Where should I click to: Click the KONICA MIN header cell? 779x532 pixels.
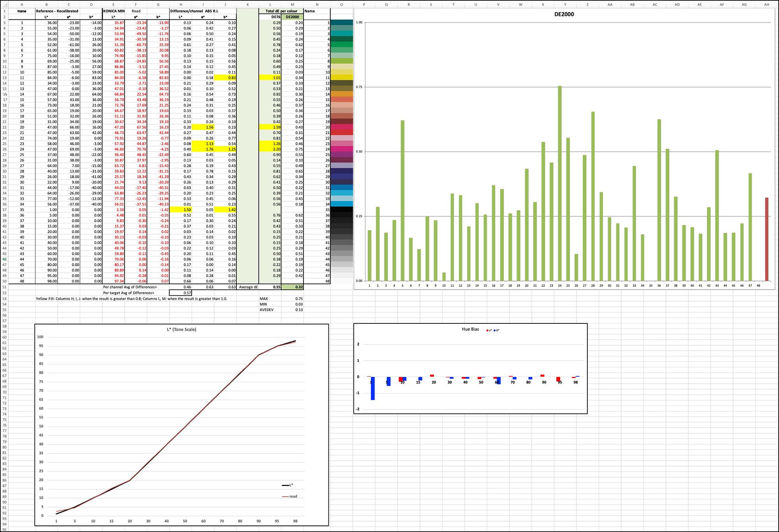coord(113,11)
